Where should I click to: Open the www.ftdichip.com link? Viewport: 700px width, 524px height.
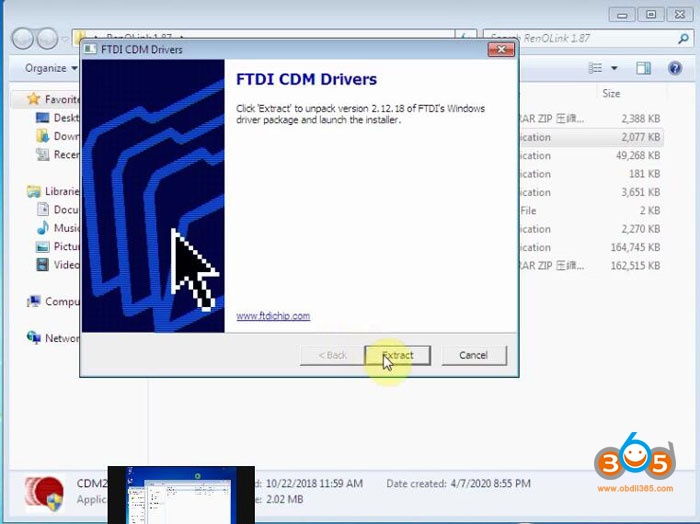pos(273,316)
